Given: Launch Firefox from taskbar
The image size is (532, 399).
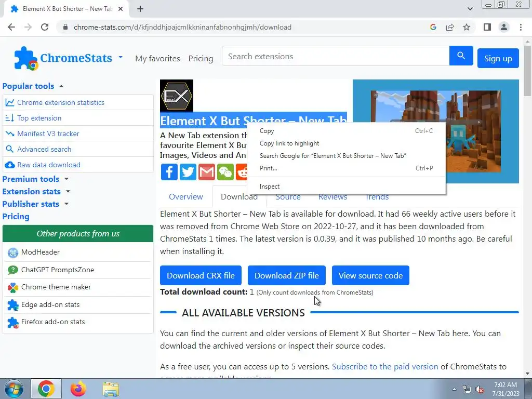Looking at the screenshot, I should coord(78,389).
